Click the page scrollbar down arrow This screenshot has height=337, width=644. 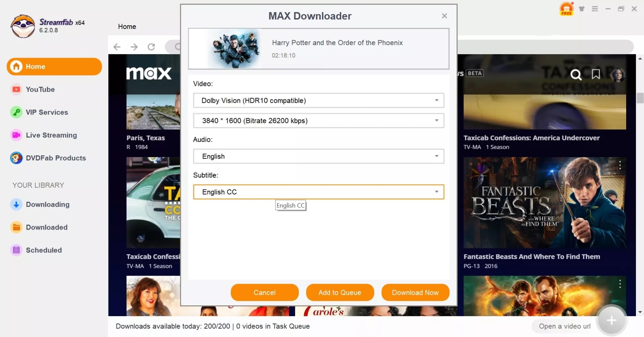click(640, 312)
